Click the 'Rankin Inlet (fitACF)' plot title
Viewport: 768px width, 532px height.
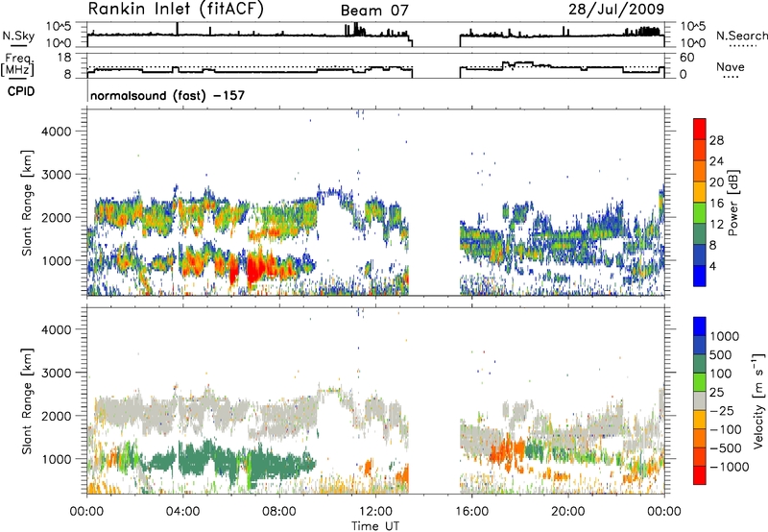click(x=176, y=10)
